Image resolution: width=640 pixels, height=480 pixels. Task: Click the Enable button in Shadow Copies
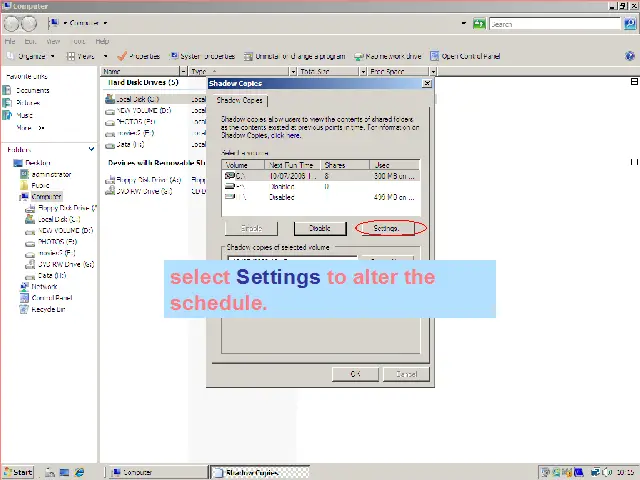coord(251,229)
